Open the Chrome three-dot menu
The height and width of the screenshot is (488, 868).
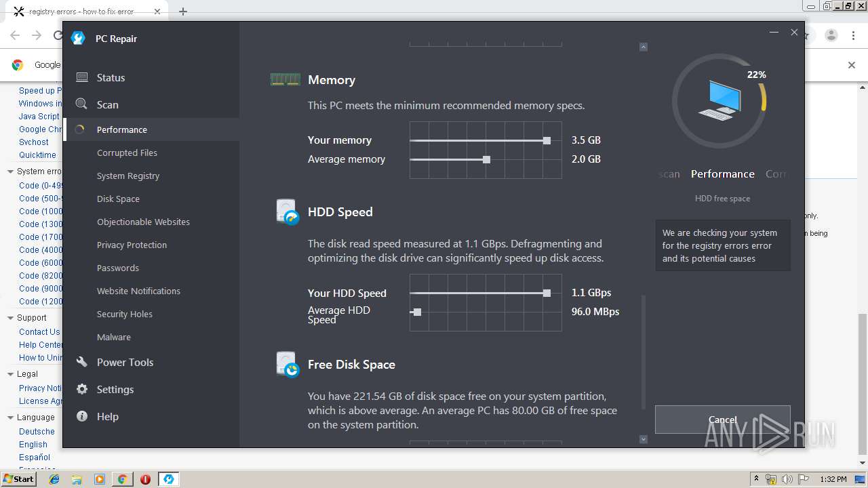tap(853, 35)
